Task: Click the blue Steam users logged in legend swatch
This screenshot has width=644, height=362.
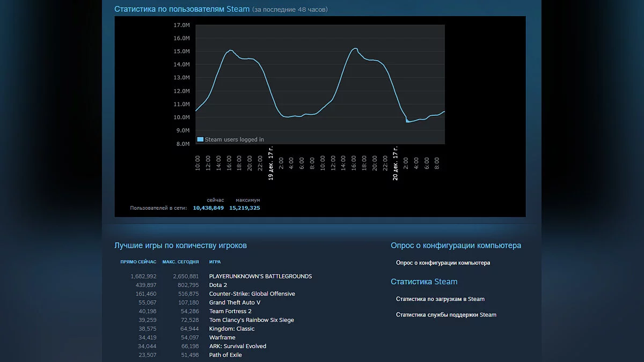Action: click(200, 139)
